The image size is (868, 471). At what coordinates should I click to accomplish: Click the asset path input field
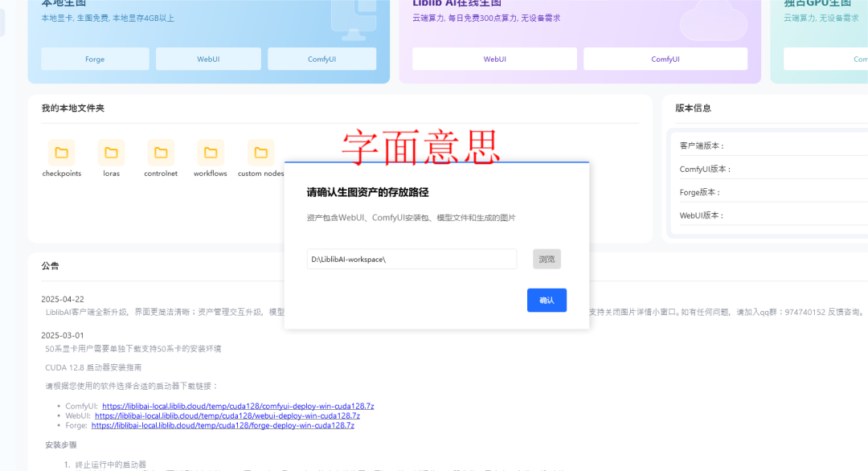(x=411, y=259)
